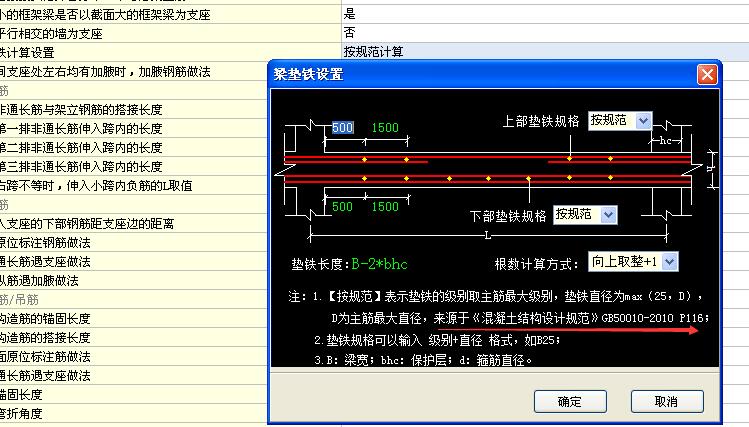749x427 pixels.
Task: Select row 第一排非通长筋伸入跨内的长度
Action: pos(133,128)
